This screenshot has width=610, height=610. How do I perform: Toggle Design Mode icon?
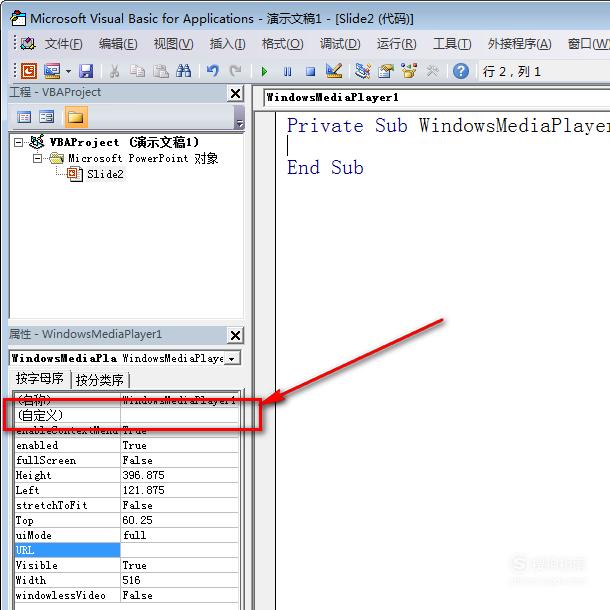[334, 71]
